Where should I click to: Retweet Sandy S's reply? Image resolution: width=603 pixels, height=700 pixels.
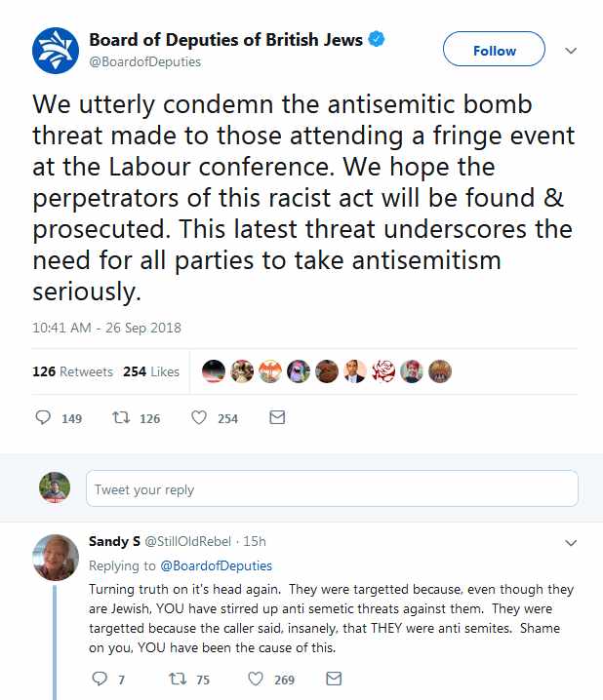pos(176,679)
